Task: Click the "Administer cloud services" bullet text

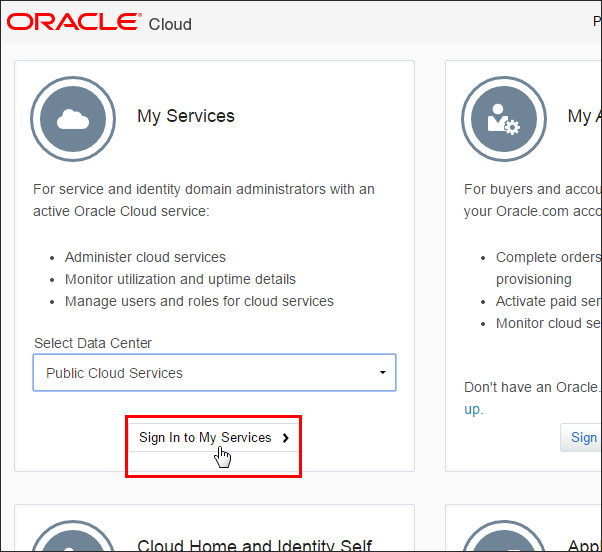Action: pyautogui.click(x=145, y=257)
